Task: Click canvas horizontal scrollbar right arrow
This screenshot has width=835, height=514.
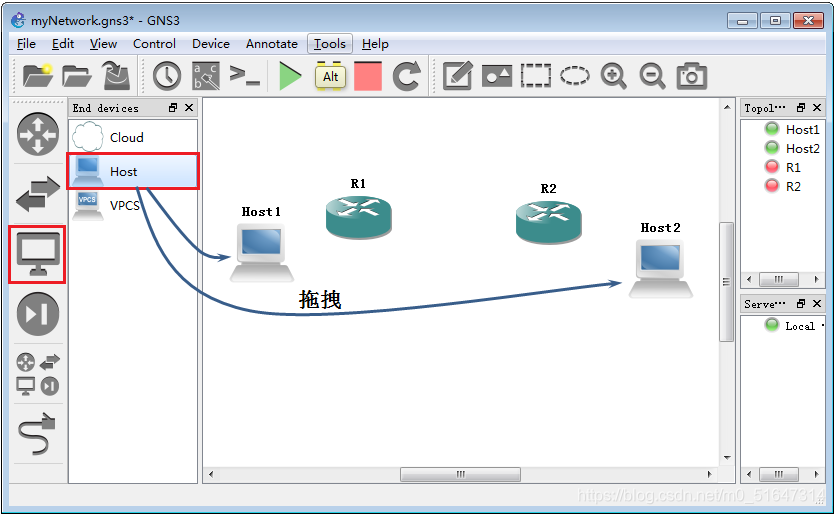Action: [709, 474]
